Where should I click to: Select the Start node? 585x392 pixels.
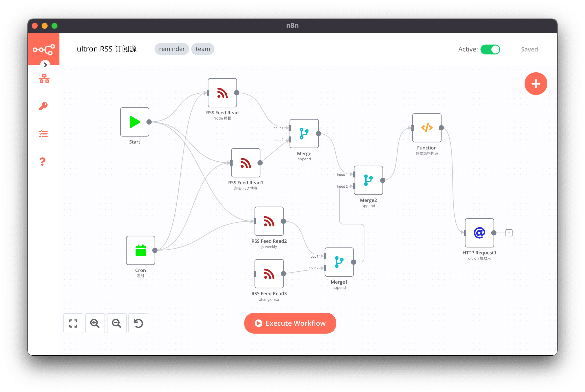coord(135,122)
